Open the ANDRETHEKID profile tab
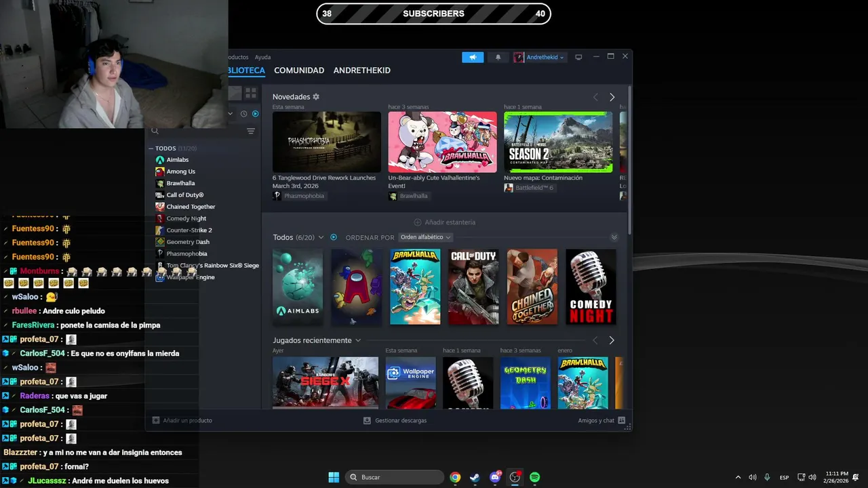The width and height of the screenshot is (868, 488). pos(362,70)
